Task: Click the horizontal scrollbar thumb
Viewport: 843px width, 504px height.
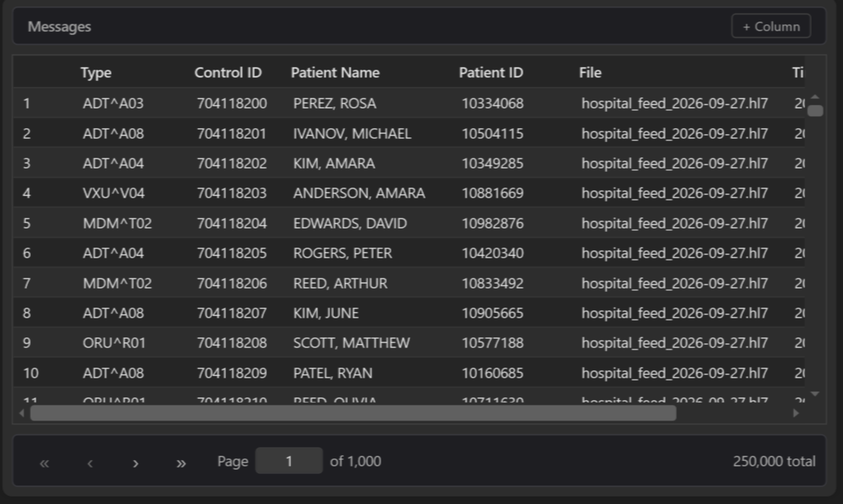Action: point(353,413)
